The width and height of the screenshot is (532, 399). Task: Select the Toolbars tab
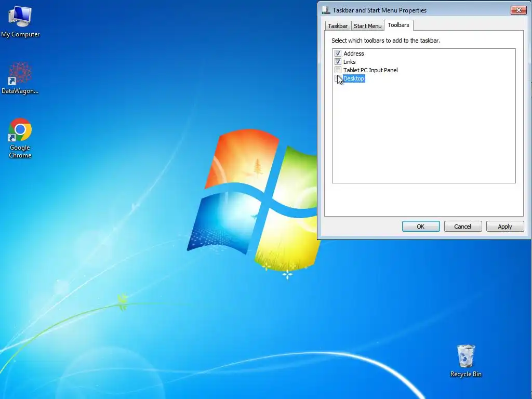[398, 25]
